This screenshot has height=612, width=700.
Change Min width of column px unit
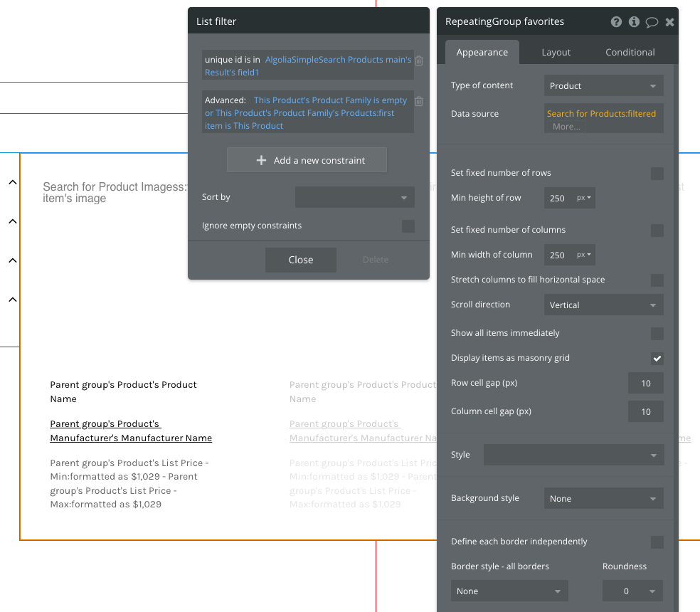point(584,255)
